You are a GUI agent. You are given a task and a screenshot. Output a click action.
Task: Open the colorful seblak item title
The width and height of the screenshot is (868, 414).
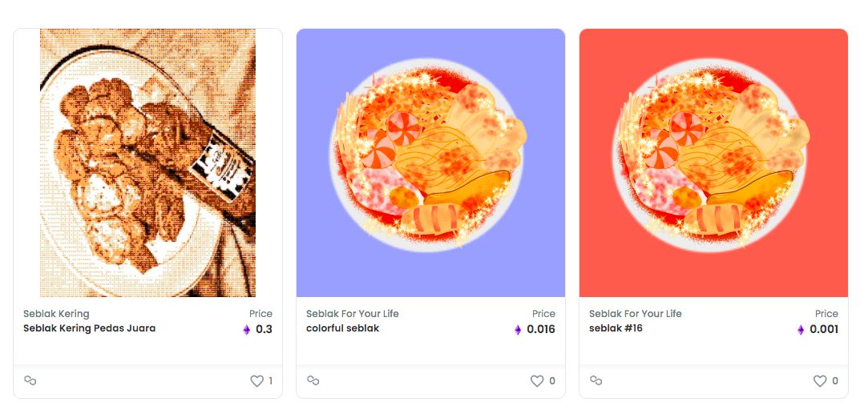(x=343, y=328)
